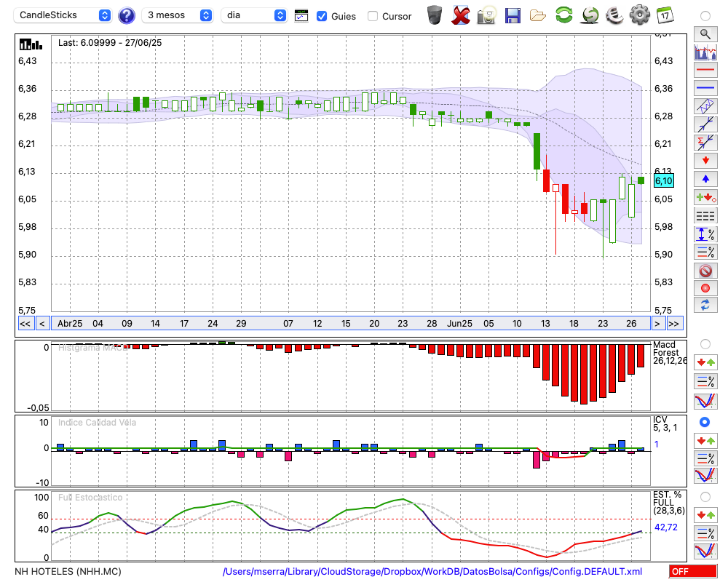
Task: Click the bar chart icon in chart corner
Action: point(31,44)
